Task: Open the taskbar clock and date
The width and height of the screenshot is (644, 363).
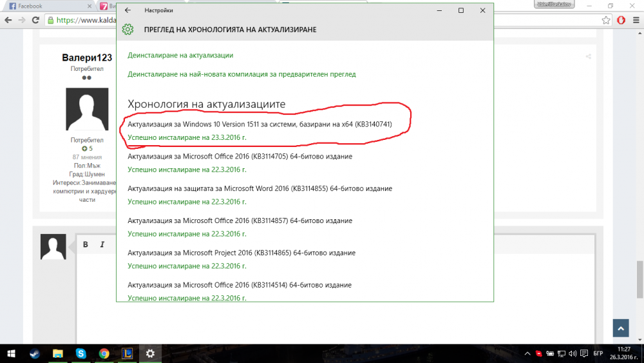Action: [x=623, y=353]
